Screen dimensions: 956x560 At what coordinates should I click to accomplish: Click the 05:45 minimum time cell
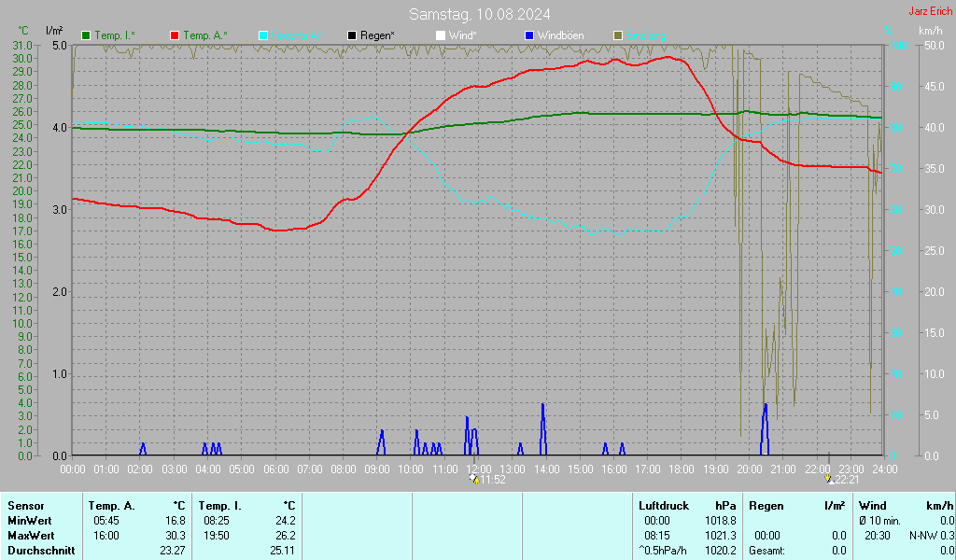(106, 521)
